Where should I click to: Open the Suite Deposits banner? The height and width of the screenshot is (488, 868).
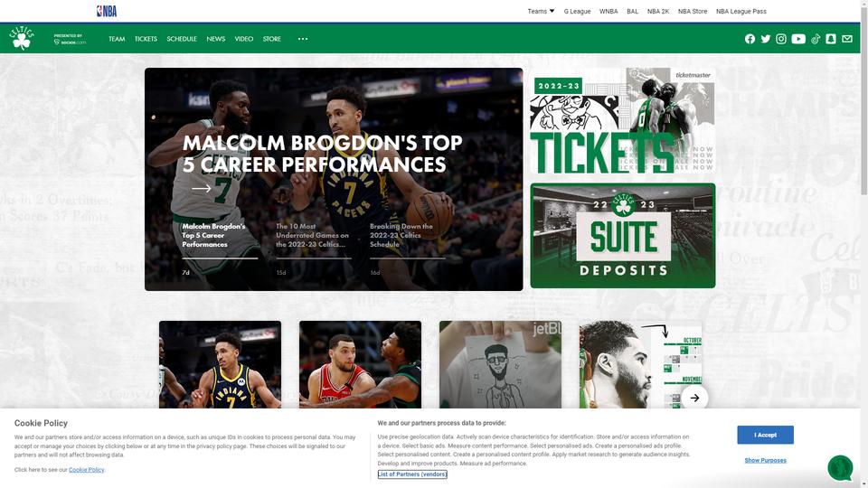623,236
